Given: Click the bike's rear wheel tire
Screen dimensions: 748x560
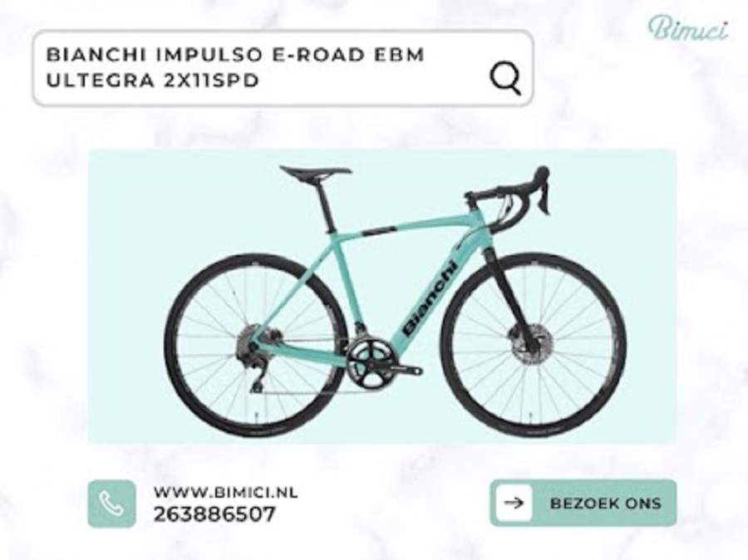Looking at the screenshot, I should pos(255,346).
